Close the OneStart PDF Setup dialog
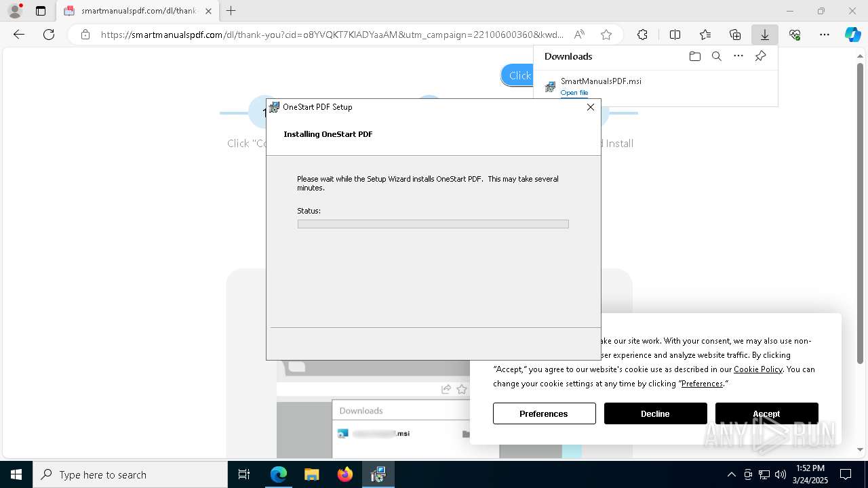This screenshot has height=488, width=868. click(x=590, y=107)
